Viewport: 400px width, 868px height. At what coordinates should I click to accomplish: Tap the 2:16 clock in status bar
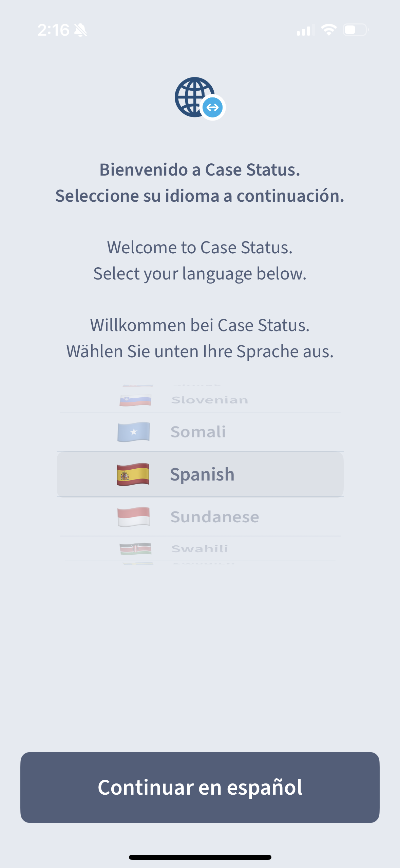53,30
